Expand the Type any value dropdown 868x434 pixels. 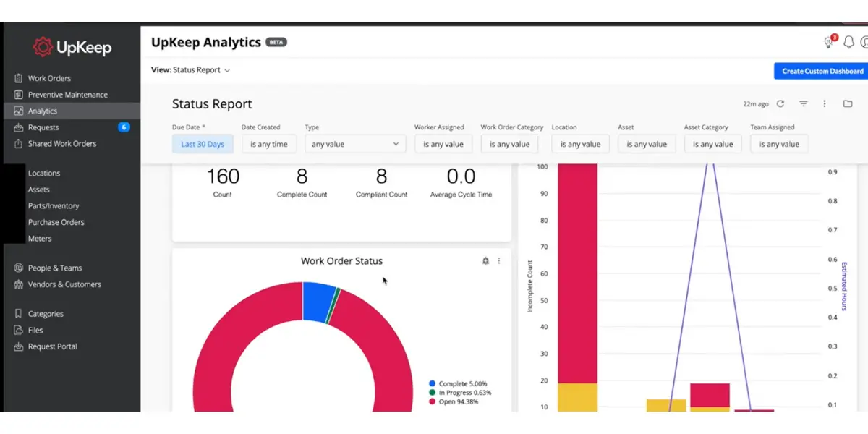coord(355,144)
